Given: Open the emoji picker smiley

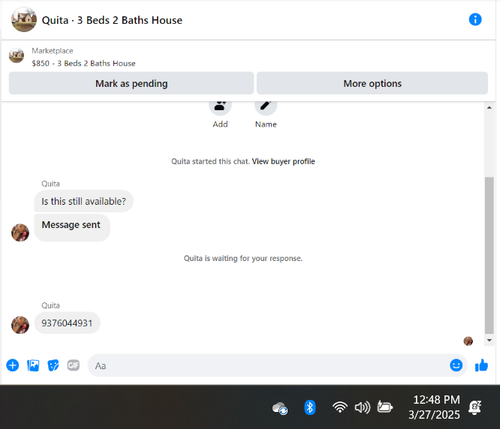Looking at the screenshot, I should [456, 365].
